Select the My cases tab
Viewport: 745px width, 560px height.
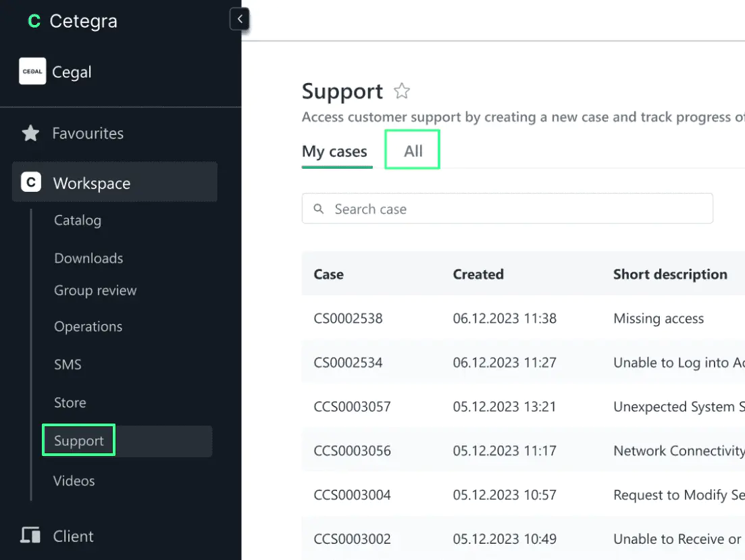tap(334, 151)
